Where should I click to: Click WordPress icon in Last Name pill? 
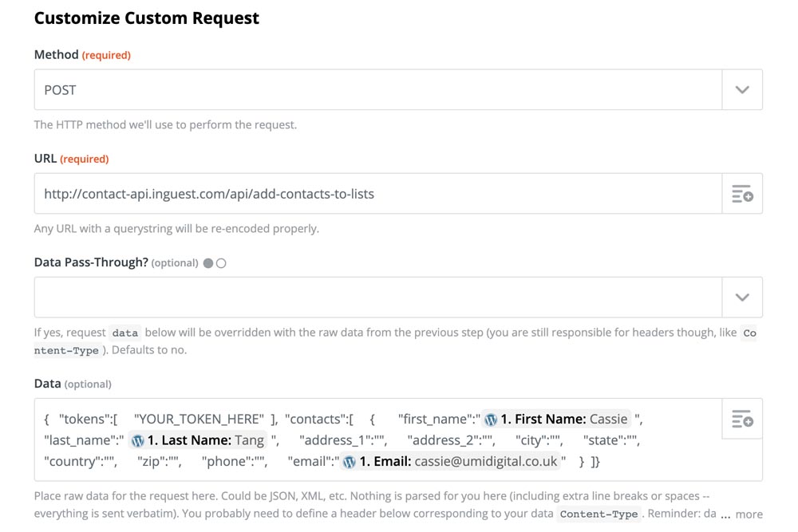(137, 440)
